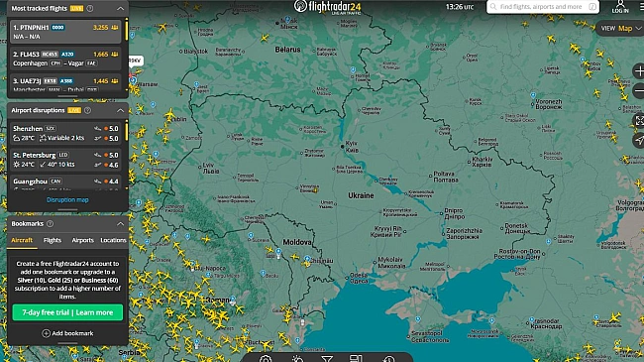Click the Kyiv city label

352,147
